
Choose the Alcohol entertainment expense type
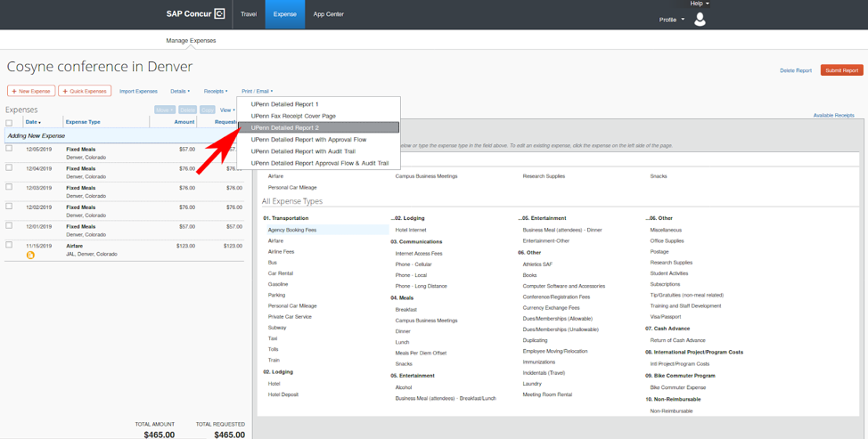404,387
